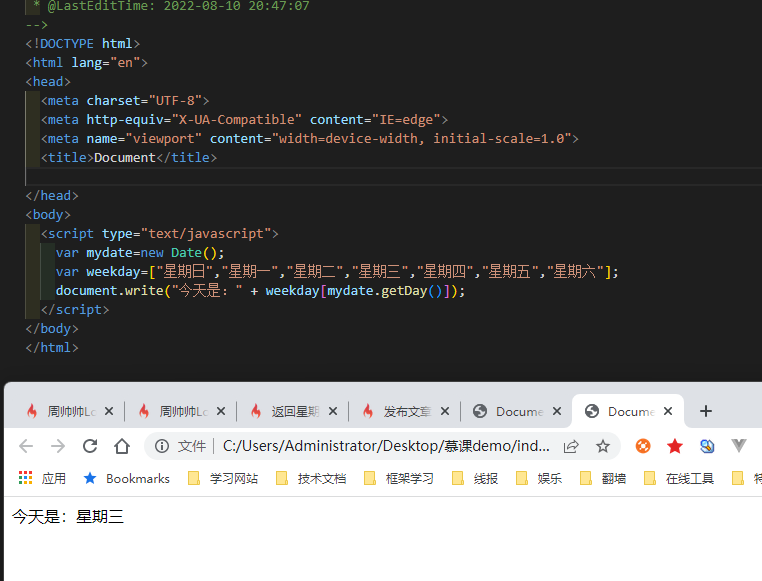The image size is (762, 581).
Task: Close the second 周帅帅 tab
Action: 221,411
